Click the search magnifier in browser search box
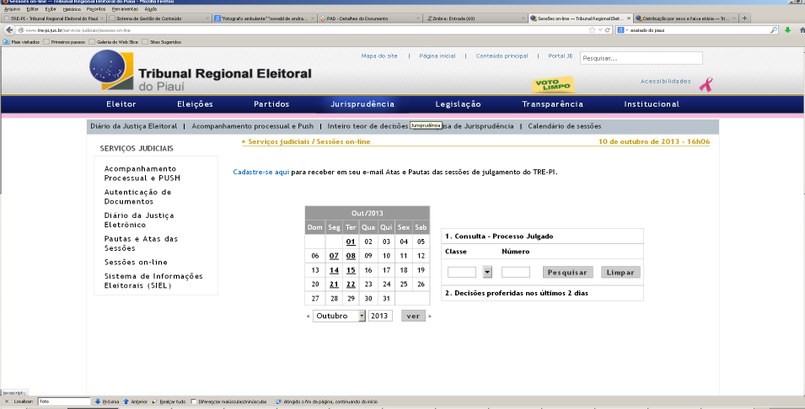The width and height of the screenshot is (805, 409). [774, 30]
